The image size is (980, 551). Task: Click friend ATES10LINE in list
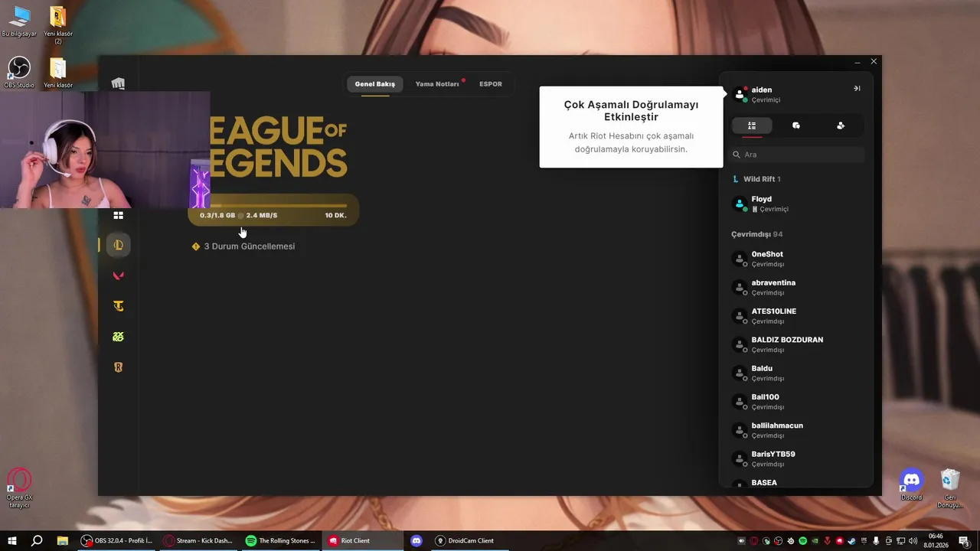[796, 316]
